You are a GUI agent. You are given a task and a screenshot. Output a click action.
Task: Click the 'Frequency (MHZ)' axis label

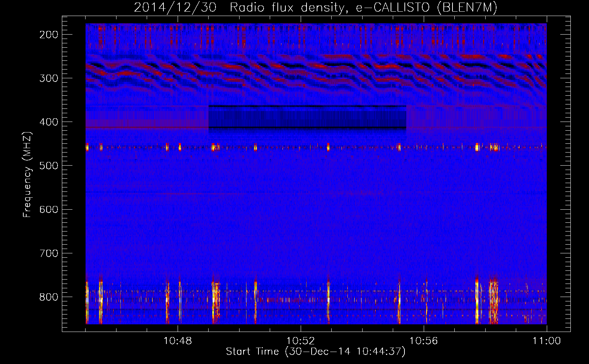27,174
